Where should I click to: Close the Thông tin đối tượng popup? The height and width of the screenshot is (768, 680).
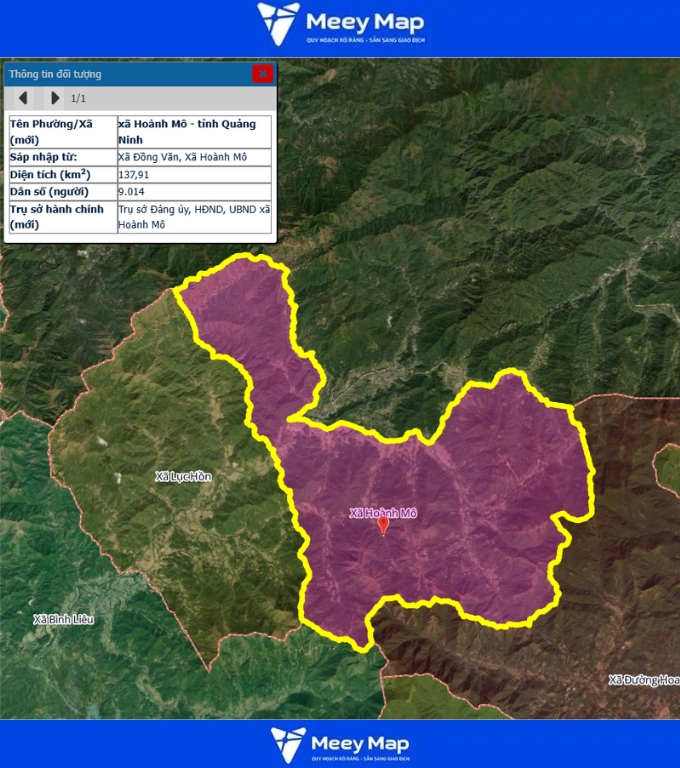coord(262,74)
